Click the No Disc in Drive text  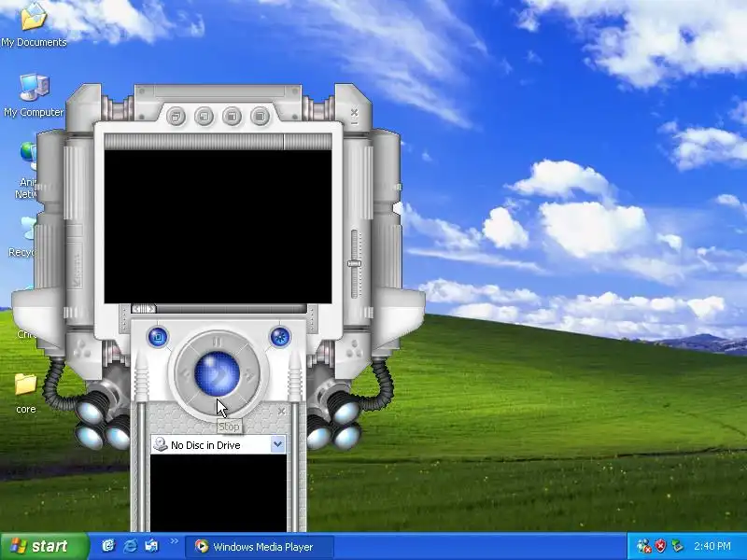click(205, 445)
